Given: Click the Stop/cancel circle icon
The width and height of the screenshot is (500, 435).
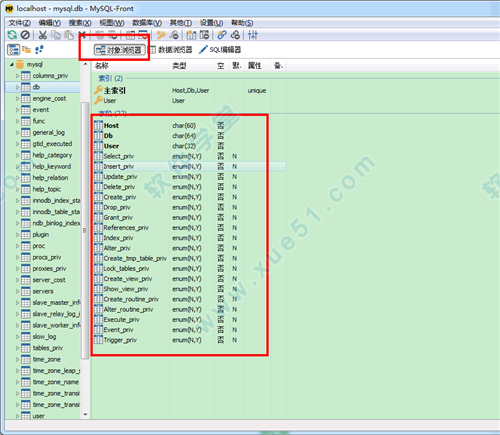Looking at the screenshot, I should [25, 35].
